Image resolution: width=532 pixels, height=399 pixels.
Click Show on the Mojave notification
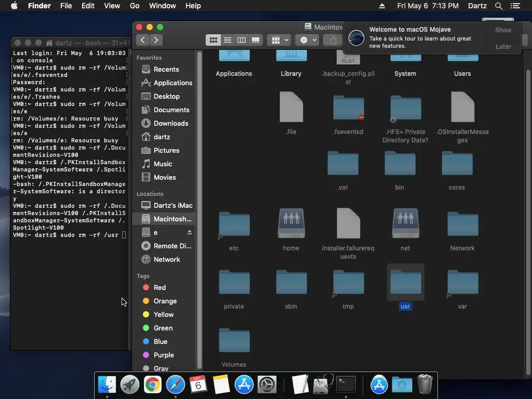[x=503, y=30]
